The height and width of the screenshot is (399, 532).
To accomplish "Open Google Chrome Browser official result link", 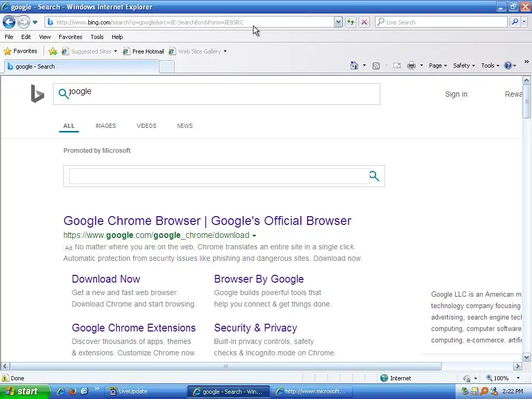I will [x=207, y=221].
